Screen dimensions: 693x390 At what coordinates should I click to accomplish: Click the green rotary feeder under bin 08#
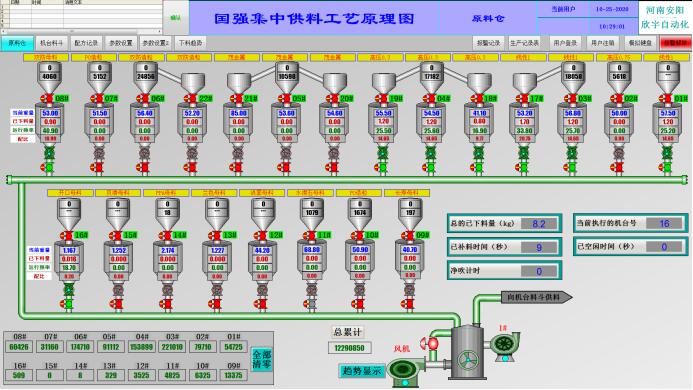[49, 153]
